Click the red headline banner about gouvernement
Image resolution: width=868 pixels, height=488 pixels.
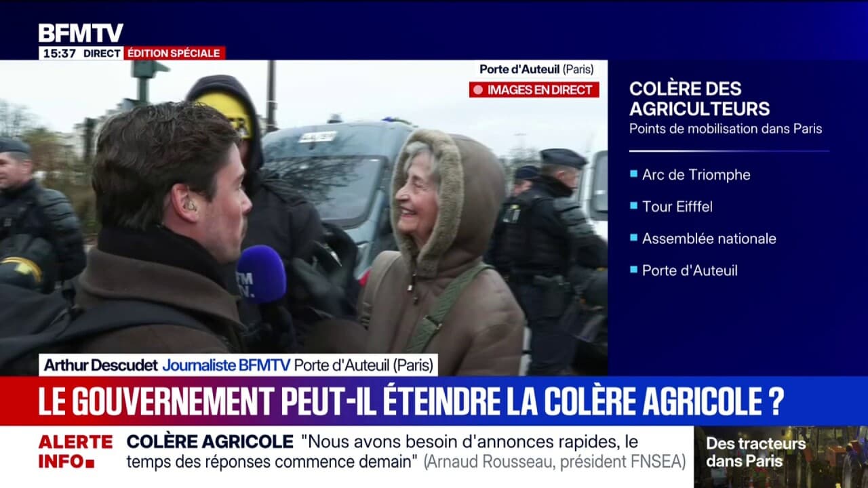(x=434, y=401)
